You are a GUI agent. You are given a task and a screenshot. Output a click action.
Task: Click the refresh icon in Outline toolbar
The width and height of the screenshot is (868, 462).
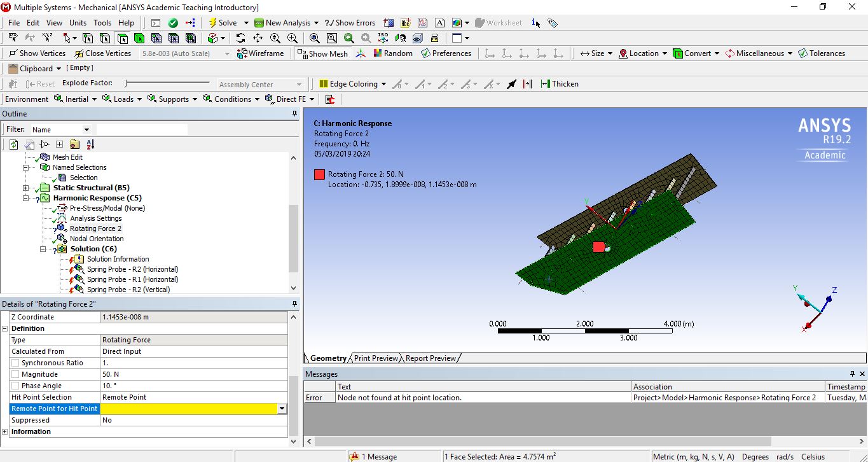click(x=14, y=144)
